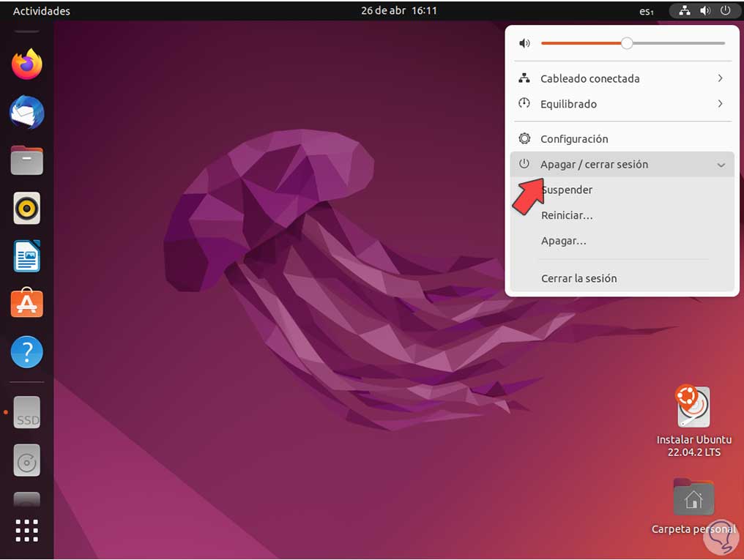Screen dimensions: 744x560
Task: Launch Rhythmbox music player
Action: [x=26, y=208]
